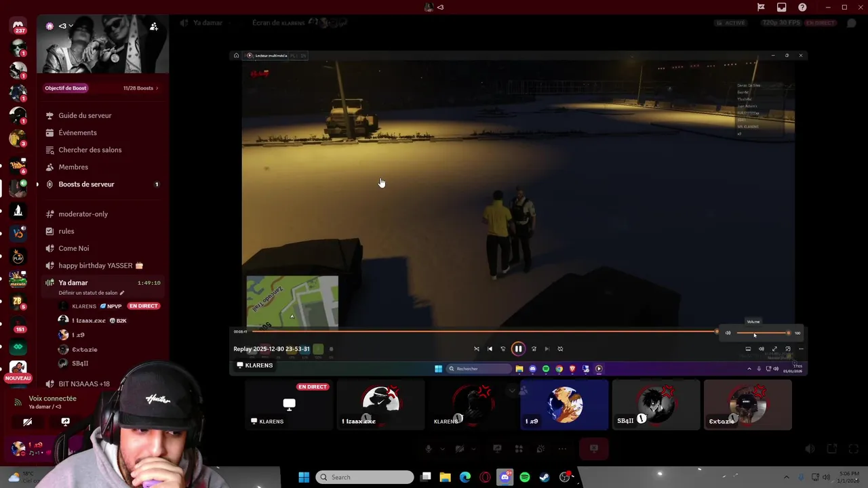Toggle shuffle in the media player controls
868x488 pixels.
(x=477, y=349)
